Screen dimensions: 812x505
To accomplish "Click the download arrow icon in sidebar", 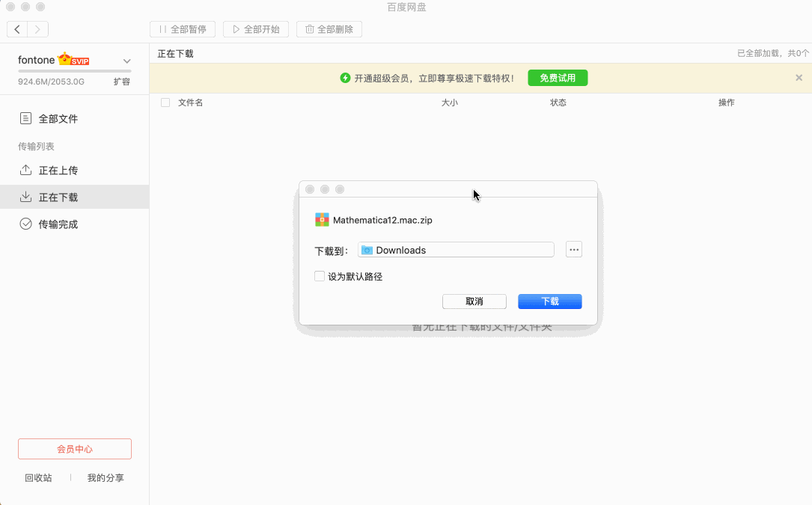I will [x=25, y=197].
